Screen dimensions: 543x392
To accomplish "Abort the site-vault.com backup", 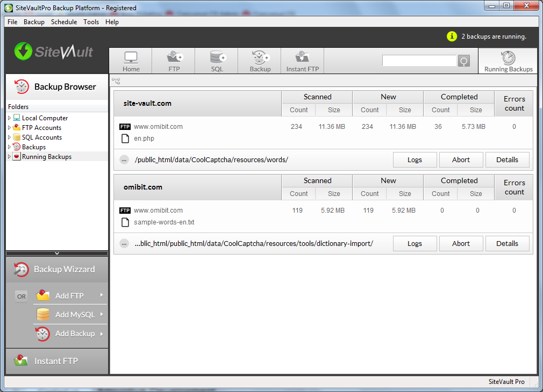I will [x=461, y=159].
